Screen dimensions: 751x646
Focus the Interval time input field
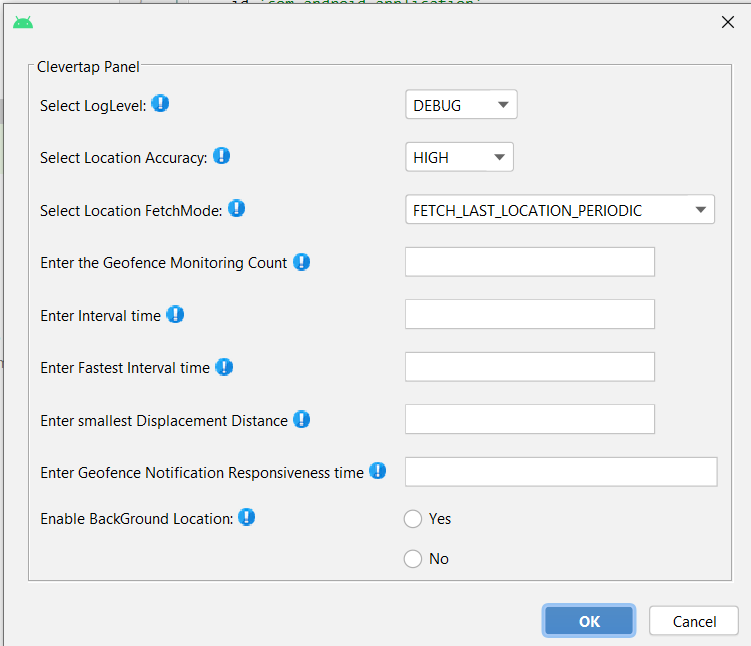[530, 314]
